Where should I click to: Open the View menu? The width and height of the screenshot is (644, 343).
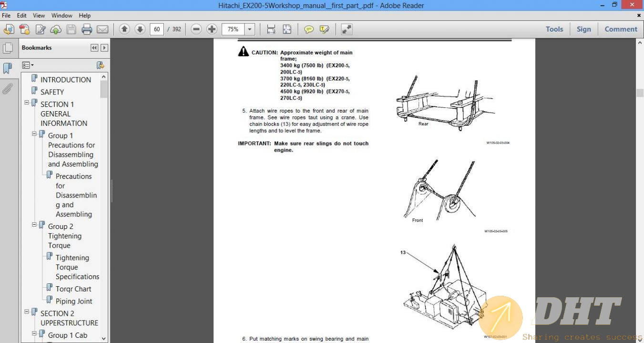click(x=39, y=16)
